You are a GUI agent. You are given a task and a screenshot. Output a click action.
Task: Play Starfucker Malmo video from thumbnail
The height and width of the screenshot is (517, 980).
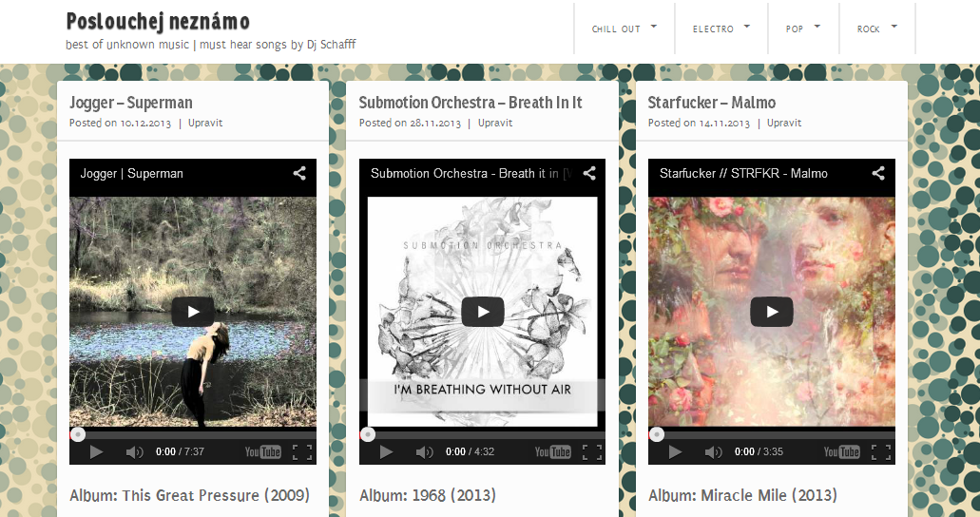coord(771,312)
